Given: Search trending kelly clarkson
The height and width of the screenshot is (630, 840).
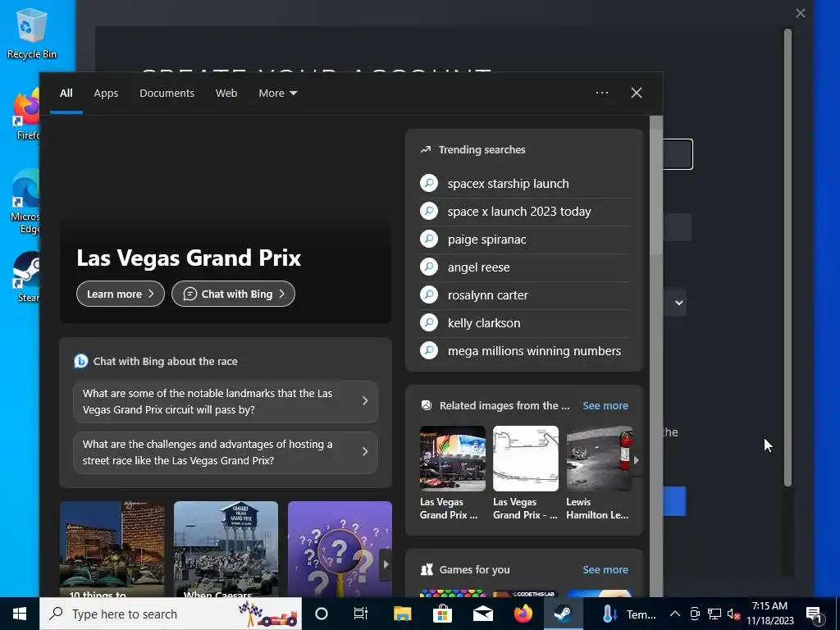Looking at the screenshot, I should pyautogui.click(x=524, y=323).
